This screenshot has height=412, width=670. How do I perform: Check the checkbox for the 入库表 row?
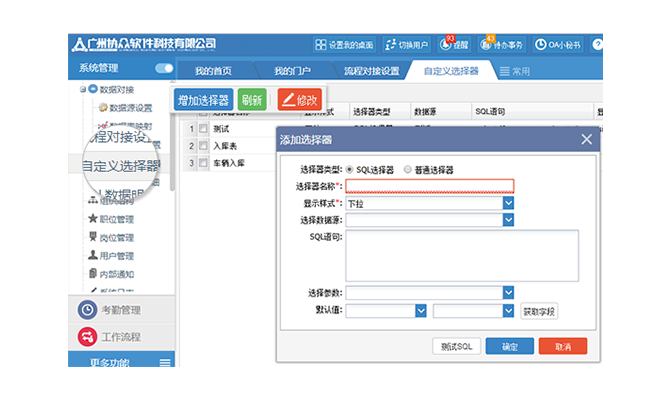204,145
